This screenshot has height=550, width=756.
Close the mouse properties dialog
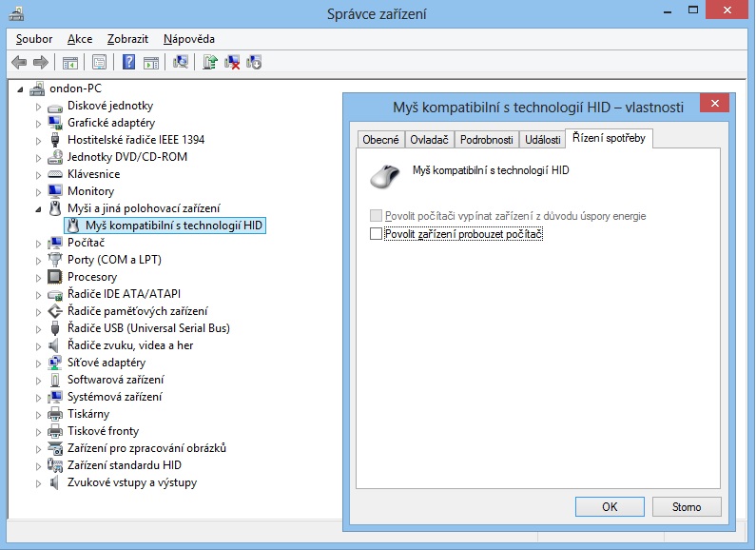click(x=715, y=103)
